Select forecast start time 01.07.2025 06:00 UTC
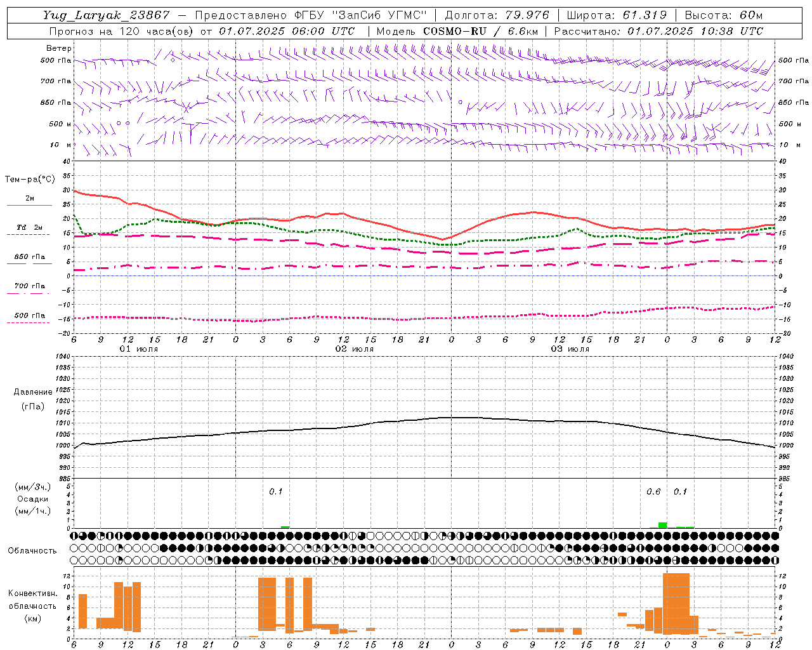Screen dimensions: 812x650 (287, 31)
